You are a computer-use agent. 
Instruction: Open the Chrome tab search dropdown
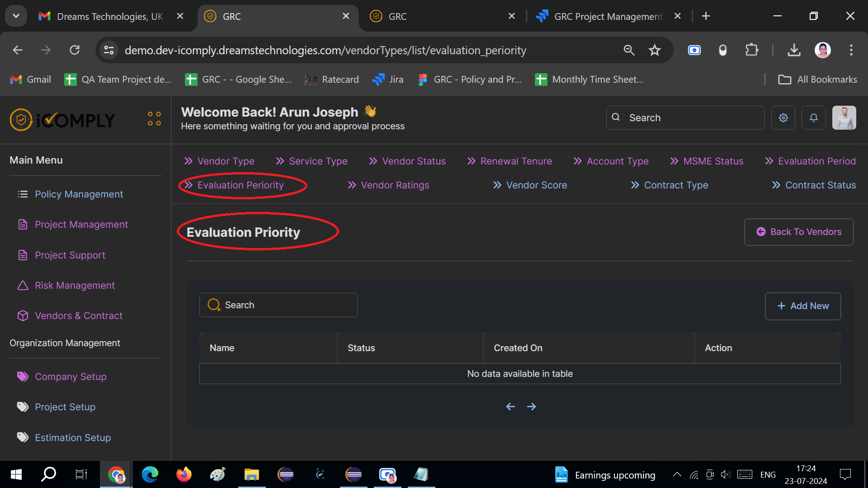(x=16, y=16)
